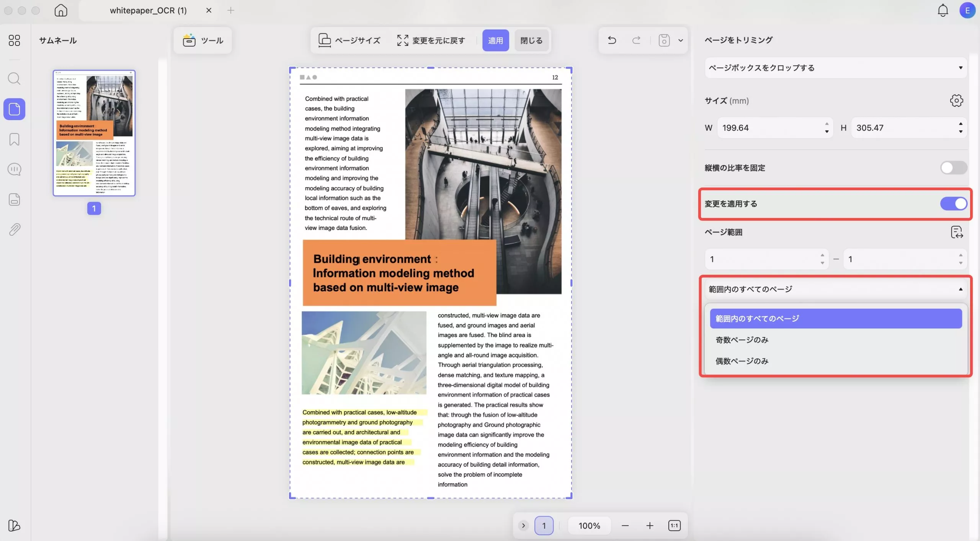Click the 閉じる button
980x541 pixels.
(531, 40)
